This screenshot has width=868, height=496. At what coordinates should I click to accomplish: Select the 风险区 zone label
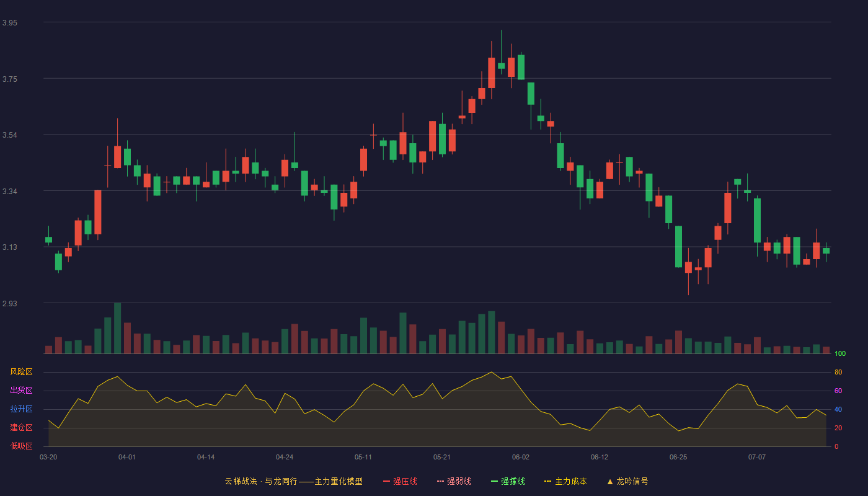point(21,372)
